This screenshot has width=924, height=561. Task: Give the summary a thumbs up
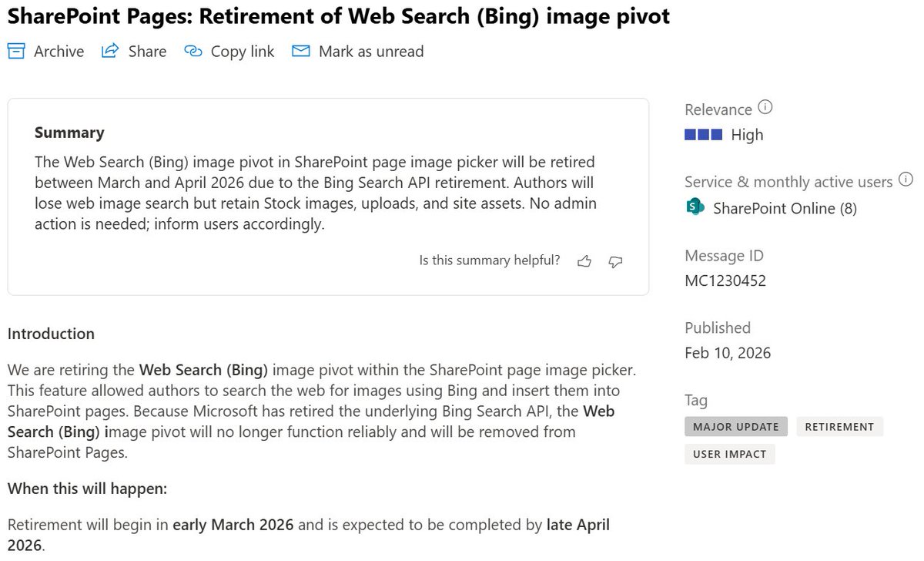coord(584,261)
